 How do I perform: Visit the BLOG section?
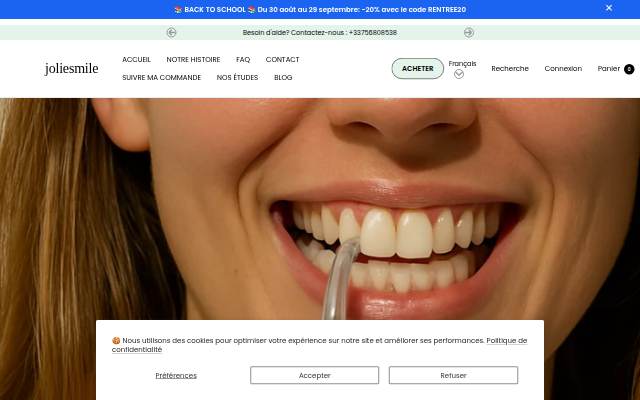pyautogui.click(x=283, y=78)
